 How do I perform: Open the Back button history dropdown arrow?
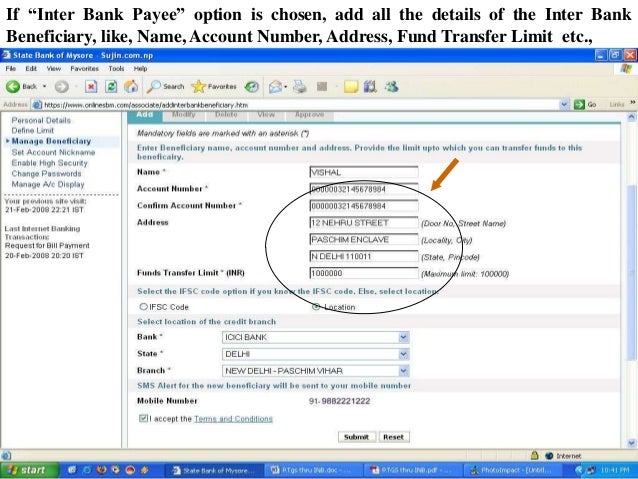pyautogui.click(x=44, y=86)
